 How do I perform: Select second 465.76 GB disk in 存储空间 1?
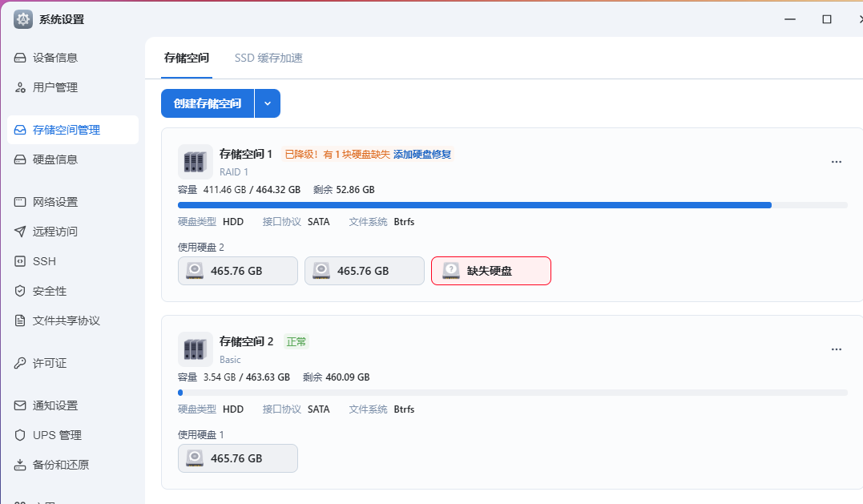(x=365, y=271)
